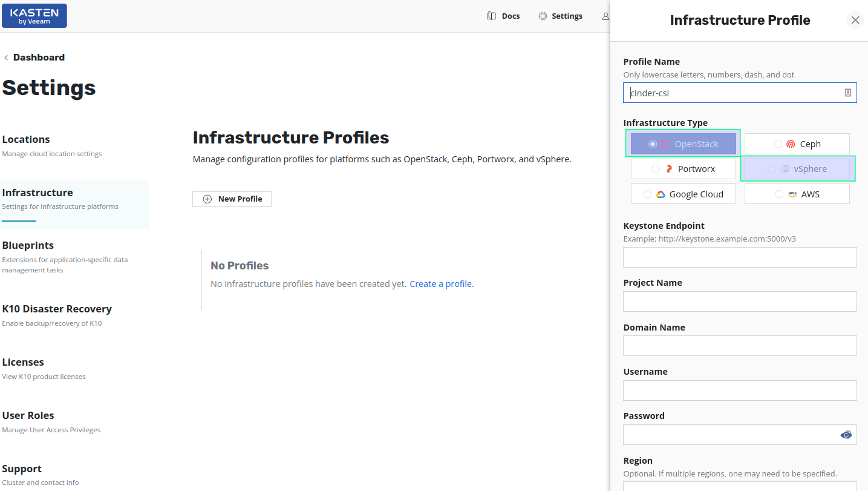Viewport: 868px width, 491px height.
Task: Go to the Blueprints settings section
Action: (x=75, y=257)
